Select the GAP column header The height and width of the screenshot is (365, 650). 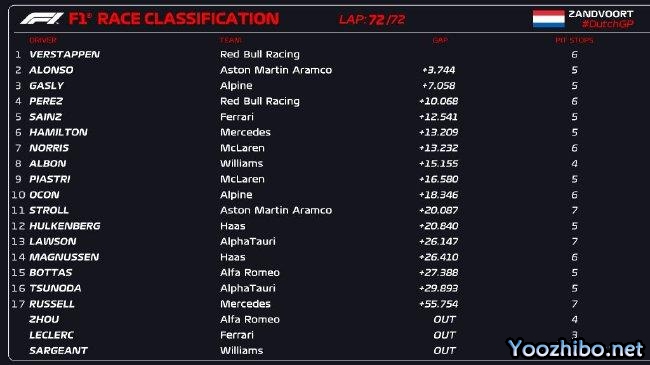point(440,40)
